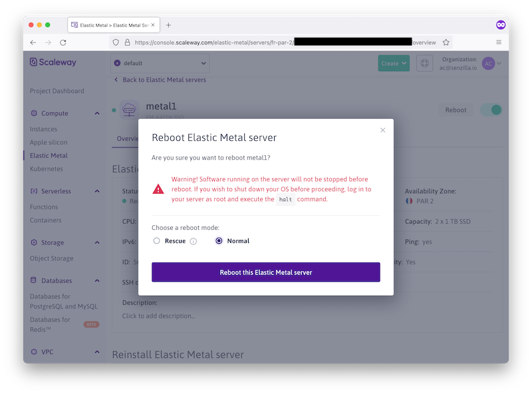This screenshot has height=394, width=532.
Task: Select Elastic Metal in sidebar
Action: (49, 155)
